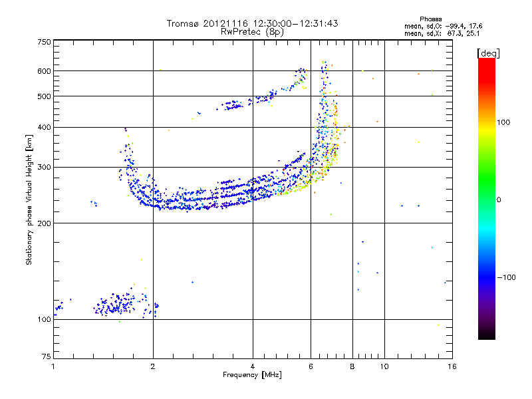Click the 'Stationary phase Virtual Height [km]' label
The image size is (532, 399).
29,199
